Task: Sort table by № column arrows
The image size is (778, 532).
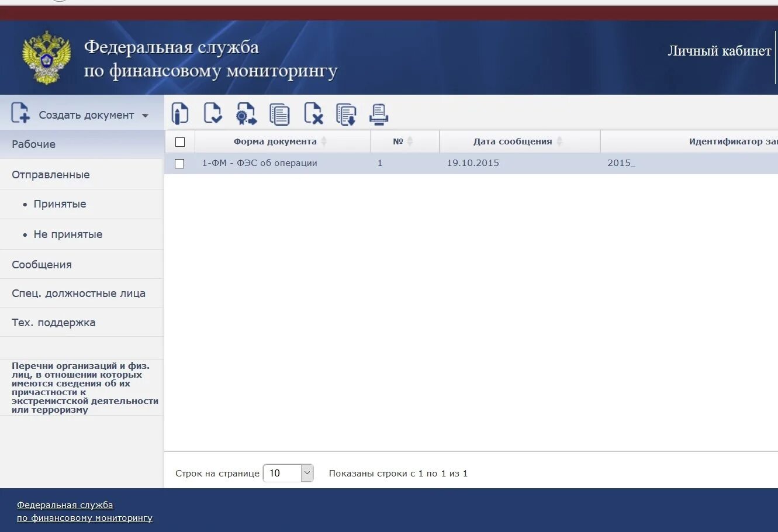Action: (x=410, y=141)
